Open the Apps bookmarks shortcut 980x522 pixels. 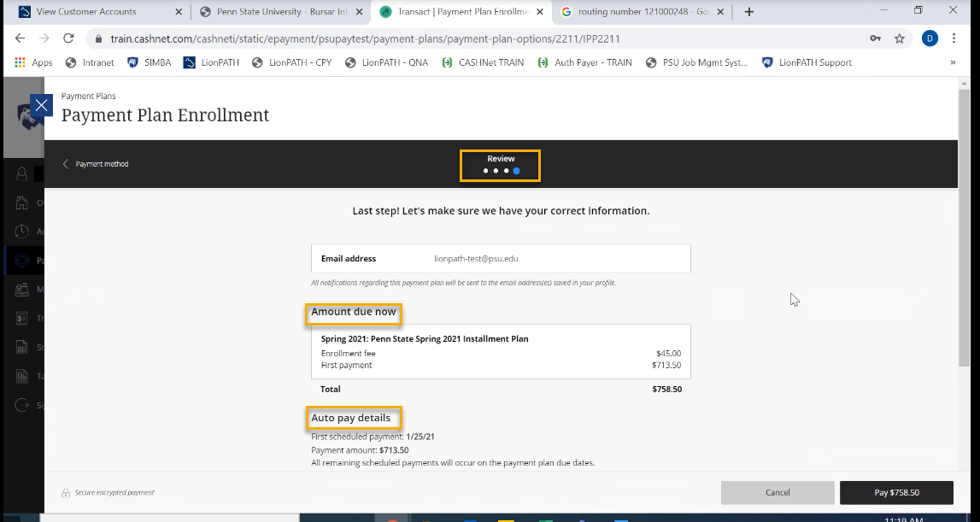[34, 62]
